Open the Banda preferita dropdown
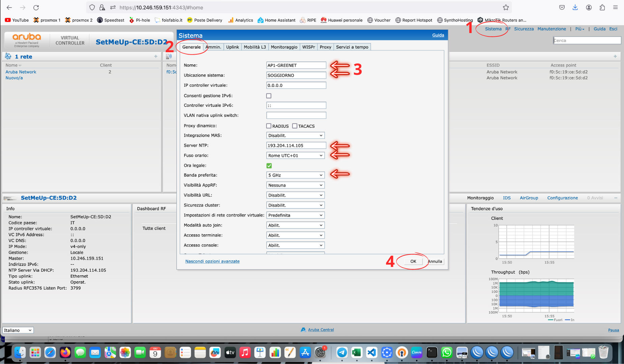This screenshot has width=624, height=364. 295,175
